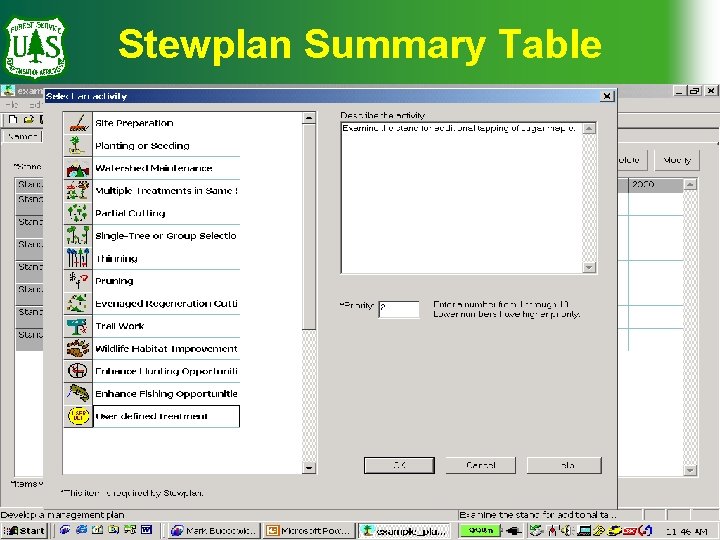Image resolution: width=720 pixels, height=540 pixels.
Task: Click the Start button
Action: click(24, 531)
